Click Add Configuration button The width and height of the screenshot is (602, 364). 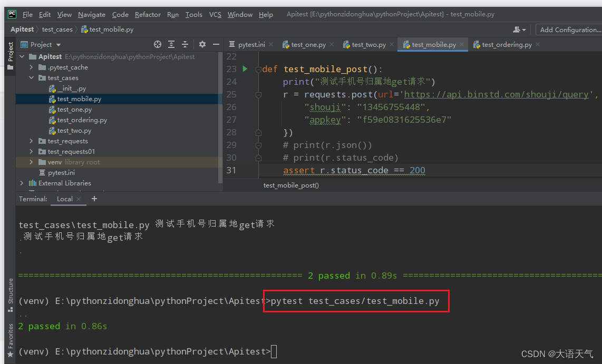click(570, 29)
